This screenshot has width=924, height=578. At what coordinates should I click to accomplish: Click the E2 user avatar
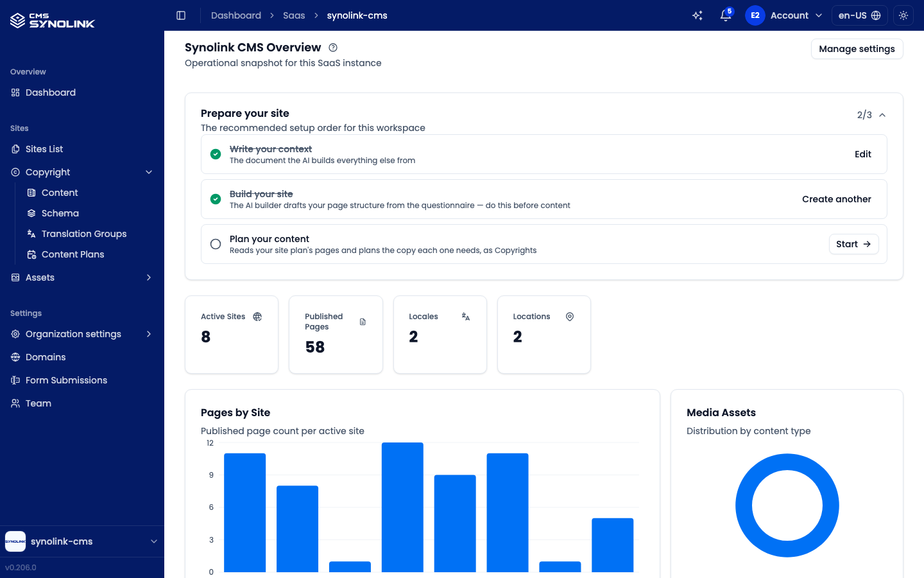point(755,15)
